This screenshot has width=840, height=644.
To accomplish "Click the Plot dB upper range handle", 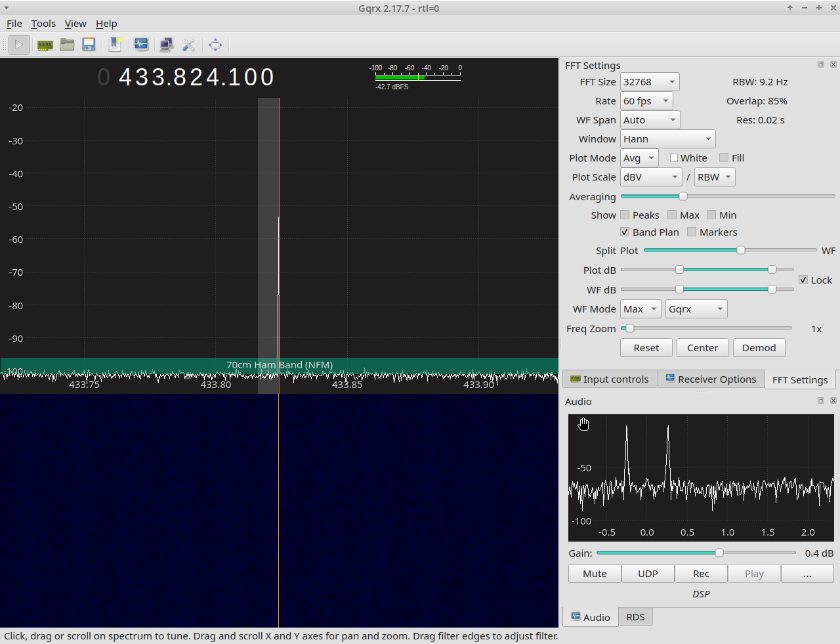I will tap(772, 270).
